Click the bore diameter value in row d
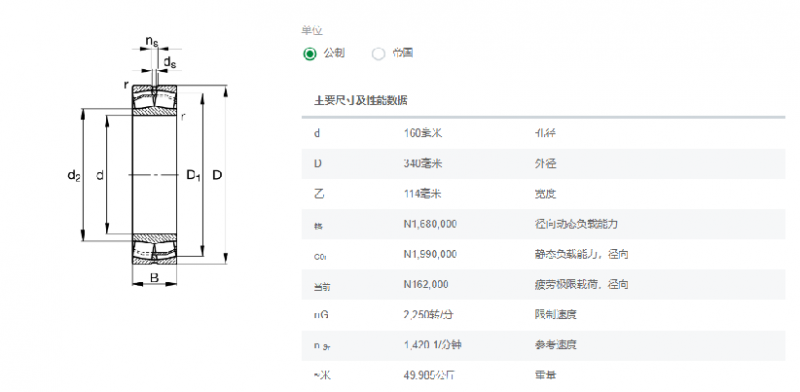 pos(422,134)
